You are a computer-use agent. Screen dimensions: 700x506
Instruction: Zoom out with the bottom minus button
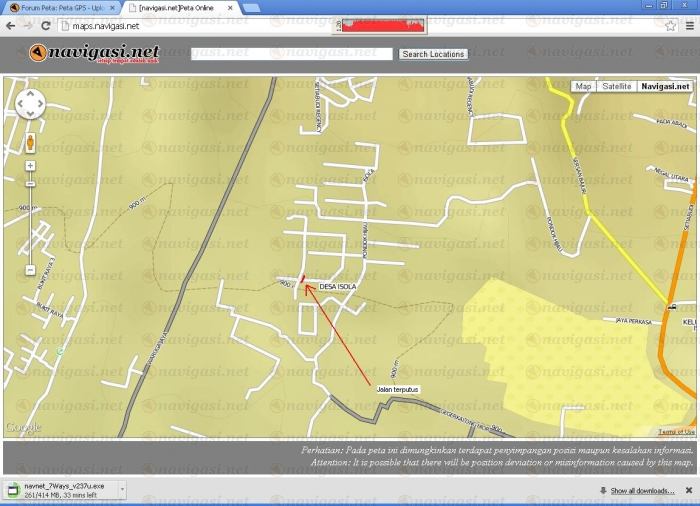coord(30,270)
